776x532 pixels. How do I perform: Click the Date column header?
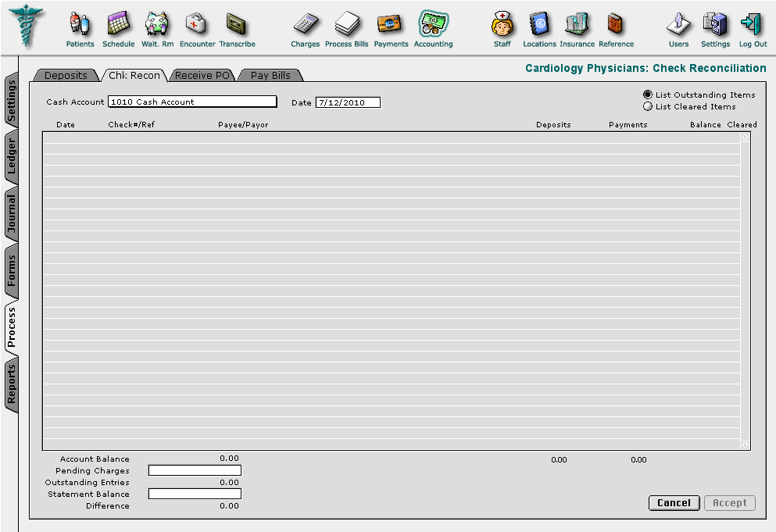66,125
